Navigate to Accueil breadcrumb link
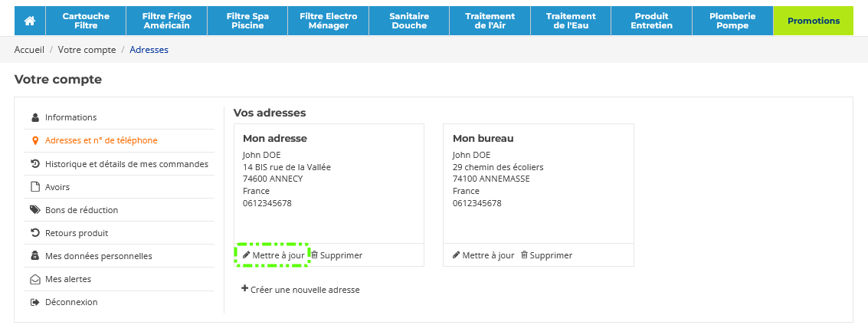This screenshot has width=868, height=335. point(29,50)
